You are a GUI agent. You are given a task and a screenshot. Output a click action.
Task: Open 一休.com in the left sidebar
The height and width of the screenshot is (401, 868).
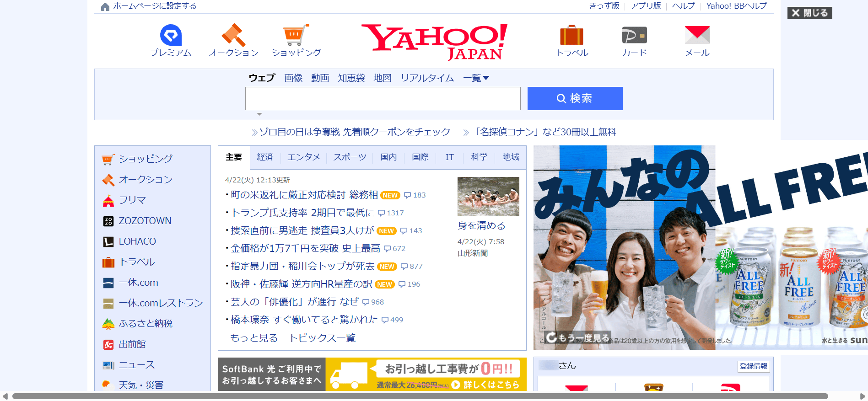(139, 283)
